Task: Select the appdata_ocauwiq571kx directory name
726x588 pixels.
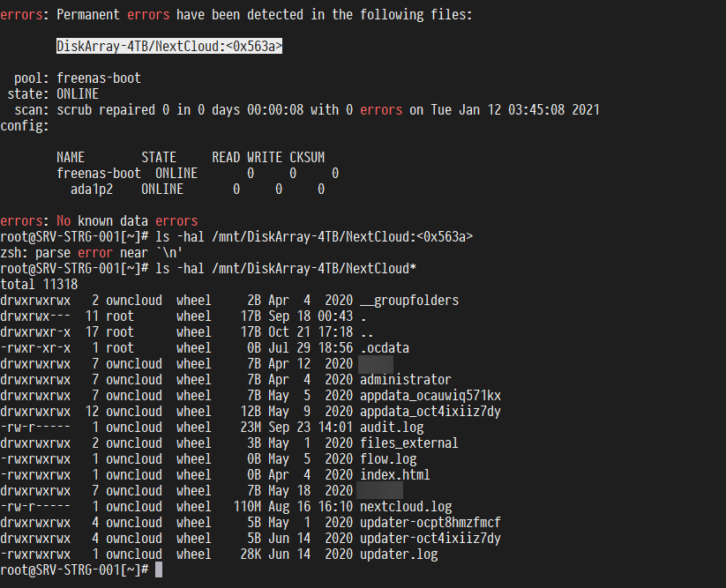Action: 430,396
